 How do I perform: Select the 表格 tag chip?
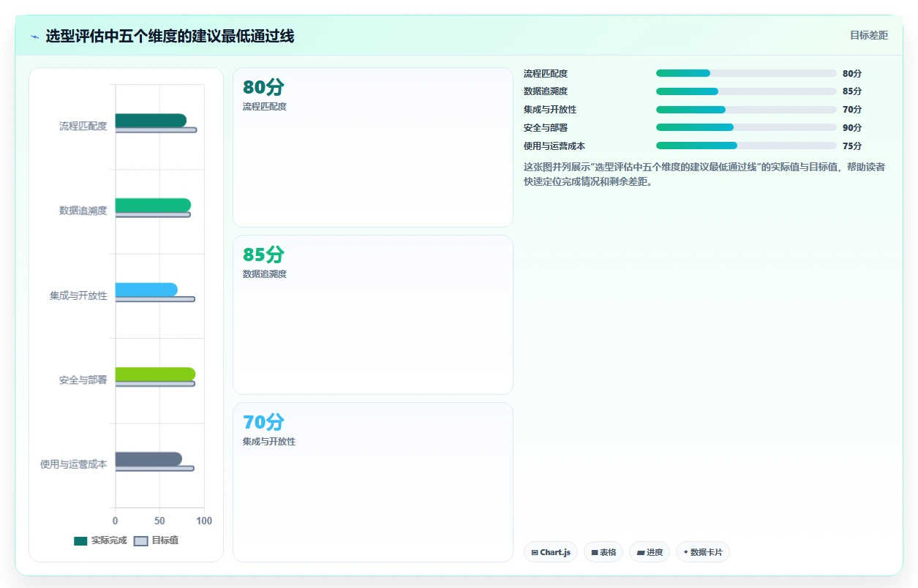click(603, 552)
